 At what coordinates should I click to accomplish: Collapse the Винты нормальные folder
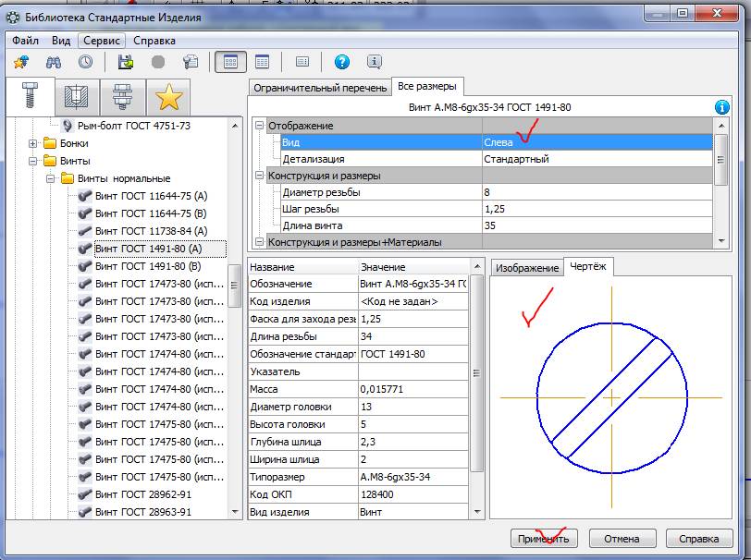[50, 178]
